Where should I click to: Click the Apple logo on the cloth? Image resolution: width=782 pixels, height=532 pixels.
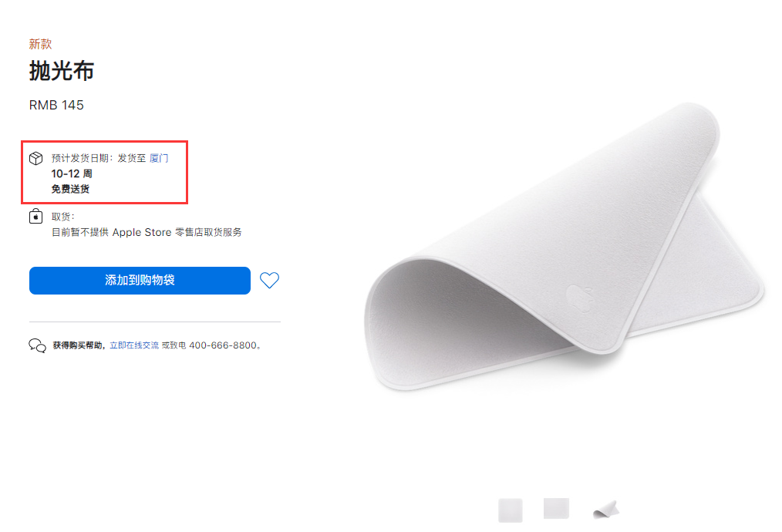click(579, 300)
